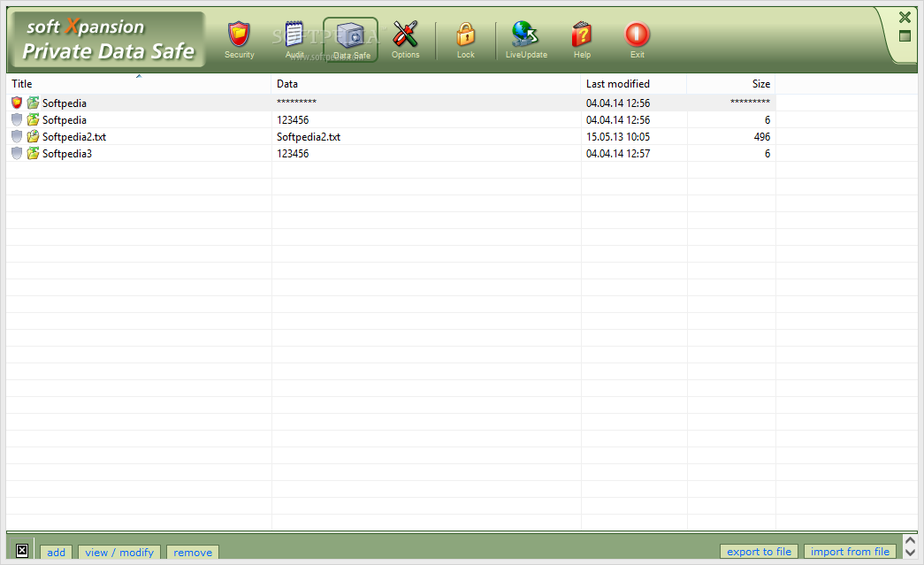Click the green maximize square icon
Image resolution: width=924 pixels, height=565 pixels.
coord(905,36)
